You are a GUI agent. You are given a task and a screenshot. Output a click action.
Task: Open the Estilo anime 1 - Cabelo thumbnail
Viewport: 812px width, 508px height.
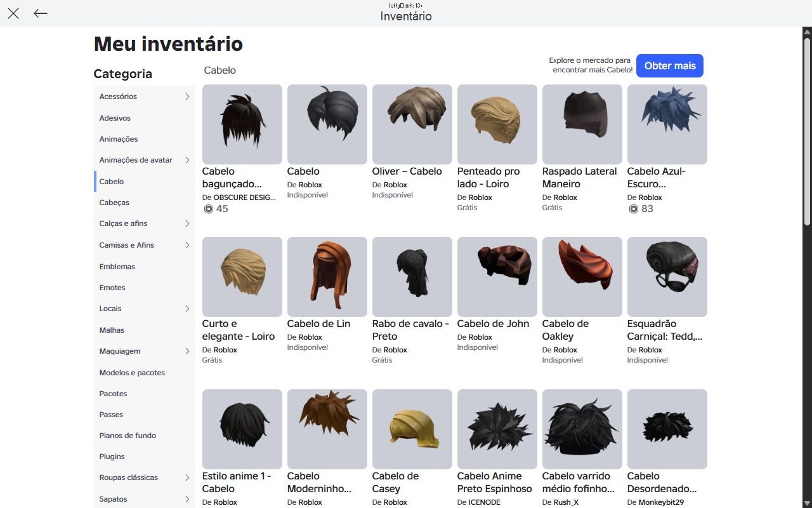(x=242, y=429)
